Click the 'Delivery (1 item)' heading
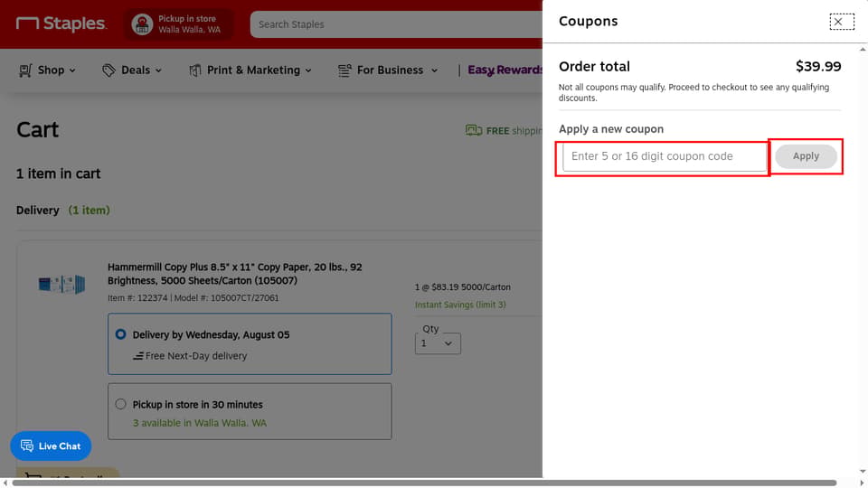Screen dimensions: 868x488 pyautogui.click(x=63, y=211)
